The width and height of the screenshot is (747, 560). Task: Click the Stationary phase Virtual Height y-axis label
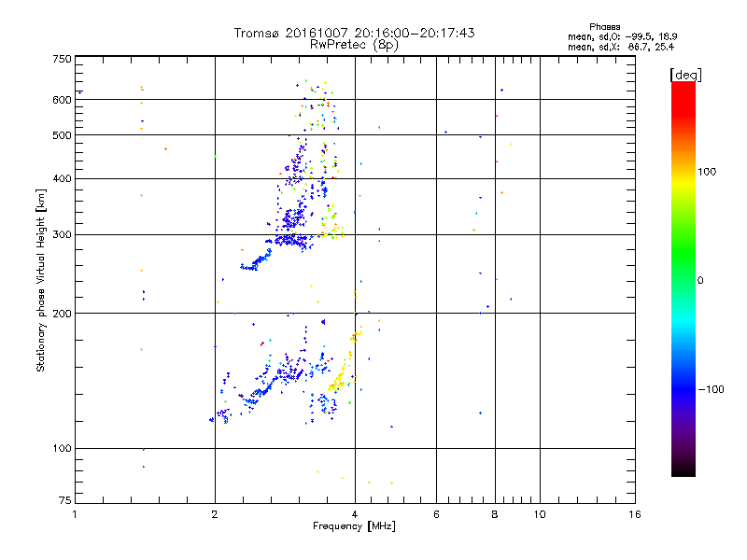pos(41,280)
